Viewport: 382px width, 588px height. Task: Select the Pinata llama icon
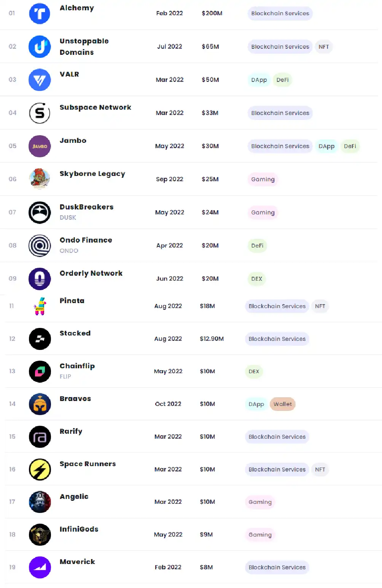pos(40,306)
